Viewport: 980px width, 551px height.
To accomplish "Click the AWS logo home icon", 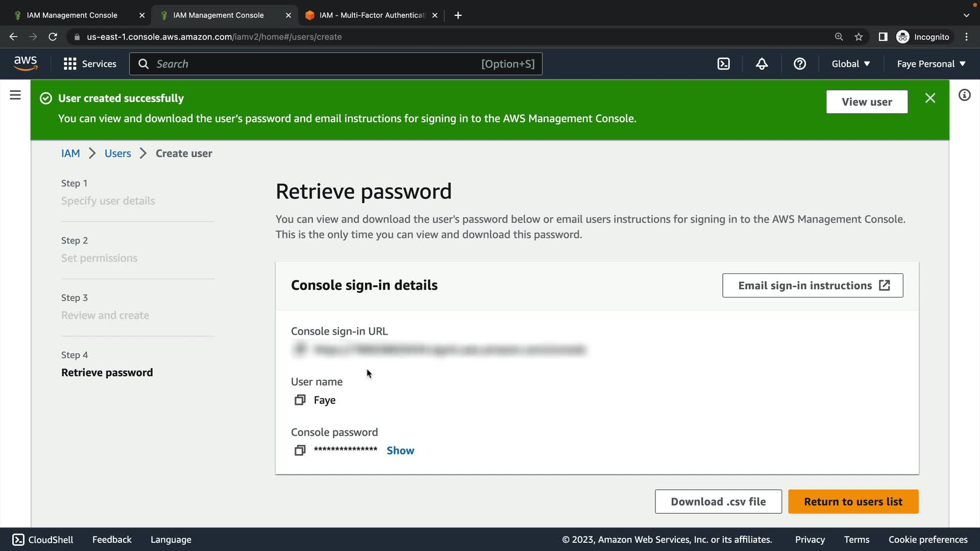I will tap(26, 63).
